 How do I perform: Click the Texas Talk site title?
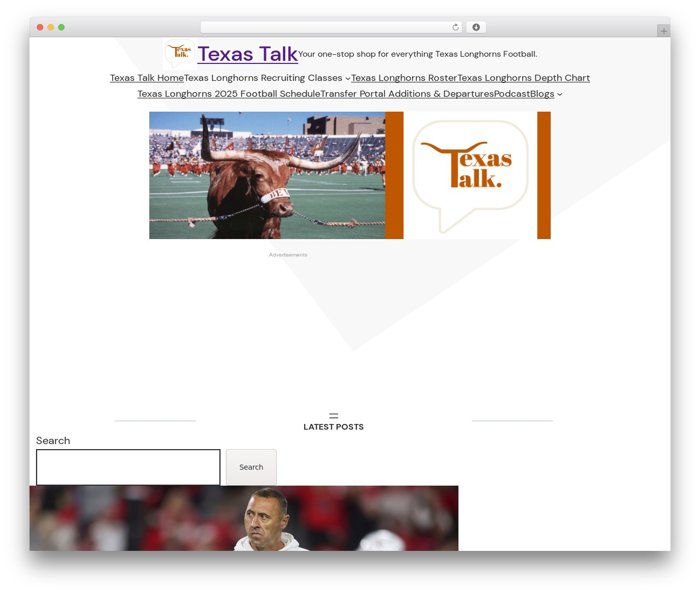pos(248,54)
